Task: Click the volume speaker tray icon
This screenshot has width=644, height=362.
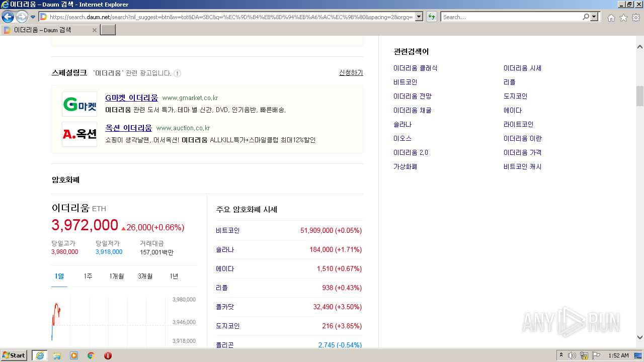Action: [572, 355]
